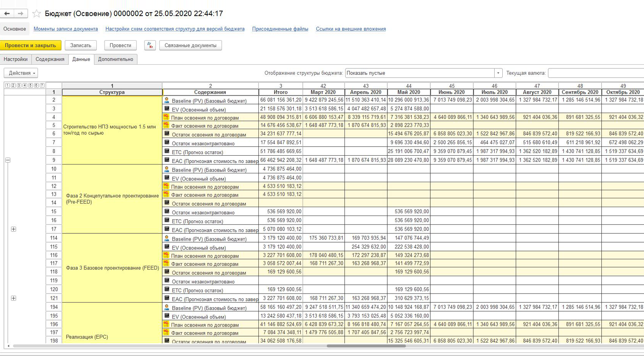Expand the group at row 121
The width and height of the screenshot is (644, 362).
pos(13,298)
